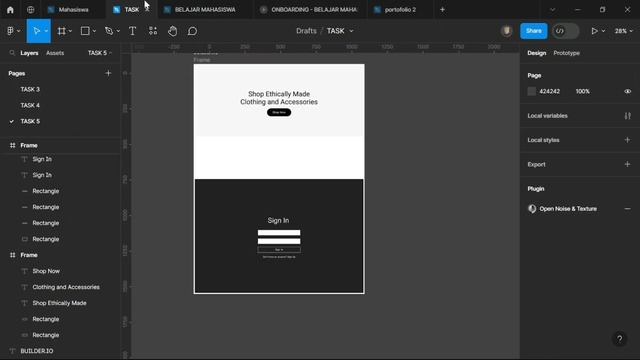Open the help question mark button

point(620,338)
